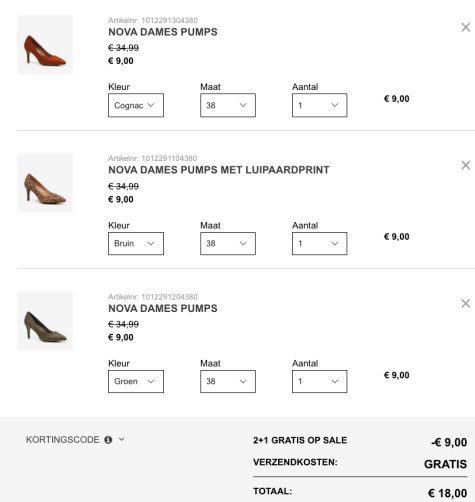Click the leopard print pump thumbnail
475x502 pixels.
click(x=45, y=183)
